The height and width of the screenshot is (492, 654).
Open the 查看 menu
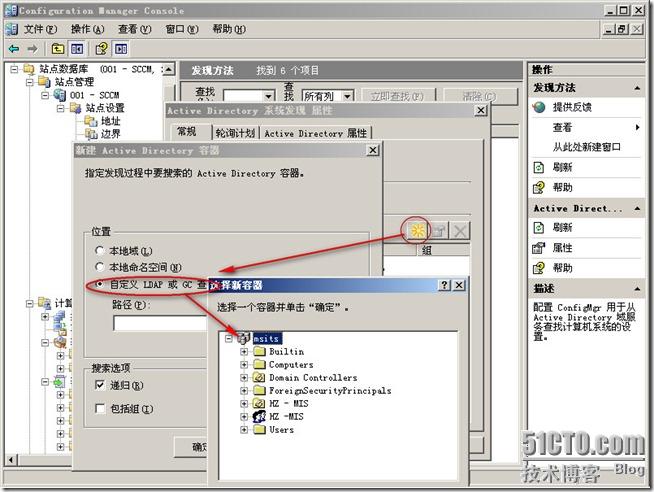coord(134,29)
